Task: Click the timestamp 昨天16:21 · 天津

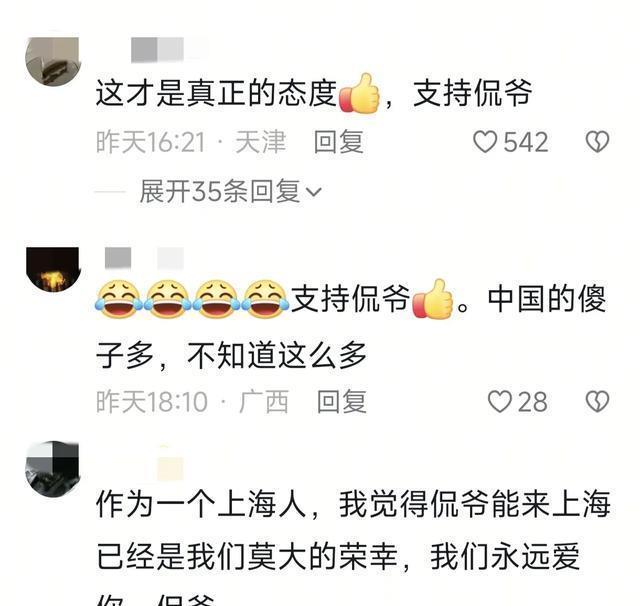Action: click(x=191, y=142)
